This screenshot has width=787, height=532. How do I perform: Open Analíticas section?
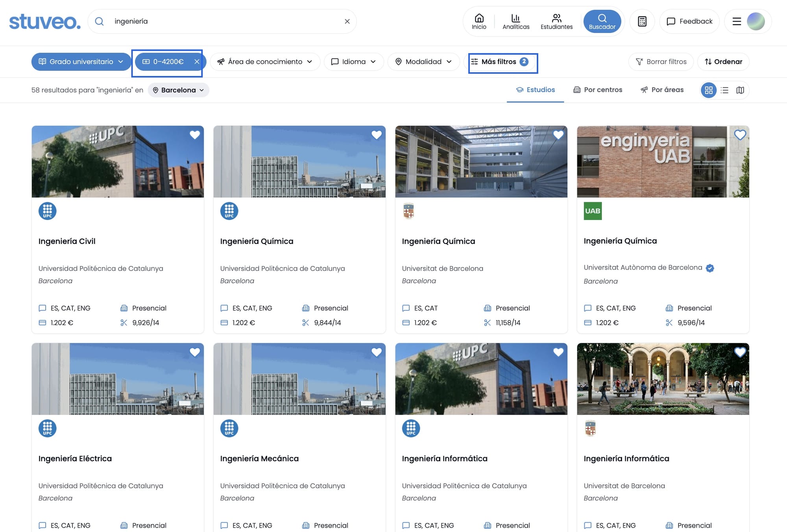click(x=516, y=22)
